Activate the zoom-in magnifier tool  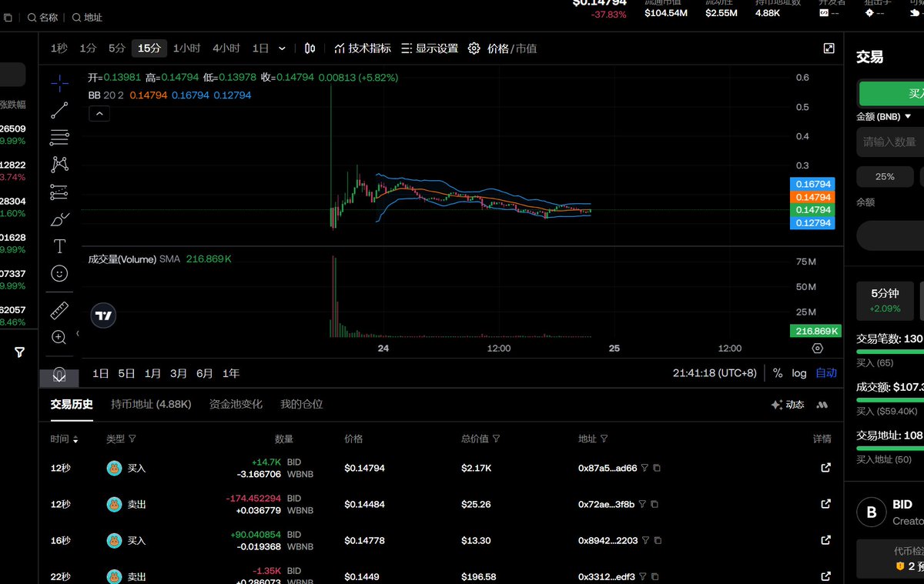point(59,337)
